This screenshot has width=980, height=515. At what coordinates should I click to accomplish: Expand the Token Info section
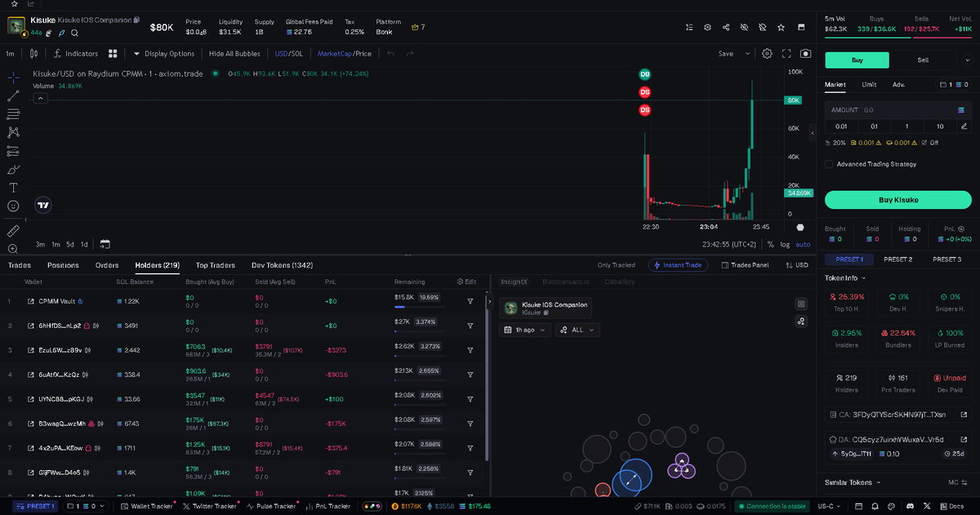click(x=845, y=277)
